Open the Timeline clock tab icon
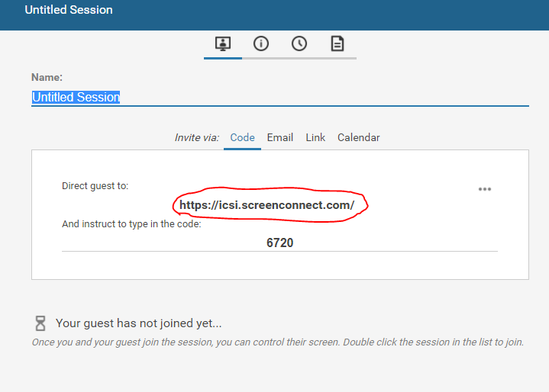This screenshot has width=549, height=392. tap(299, 43)
